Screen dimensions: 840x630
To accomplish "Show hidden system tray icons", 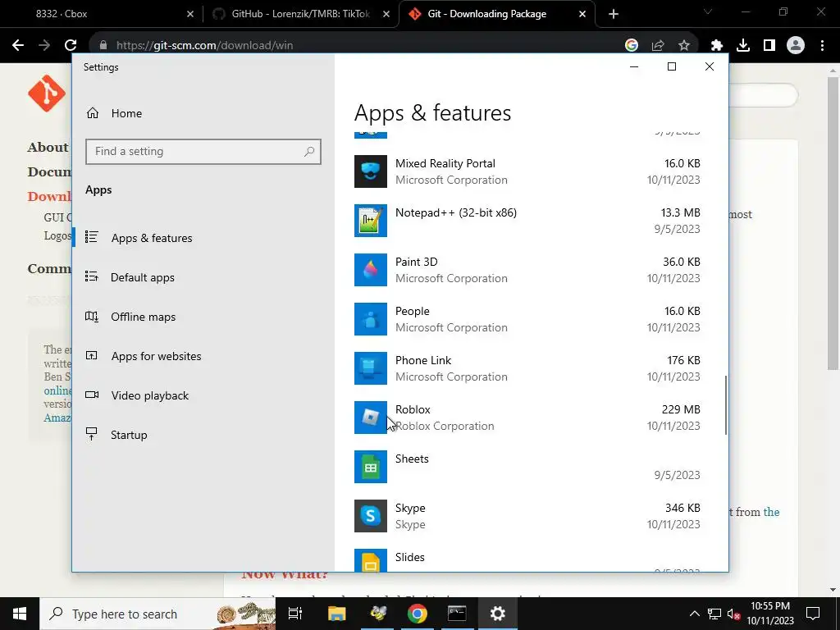I will click(x=694, y=614).
